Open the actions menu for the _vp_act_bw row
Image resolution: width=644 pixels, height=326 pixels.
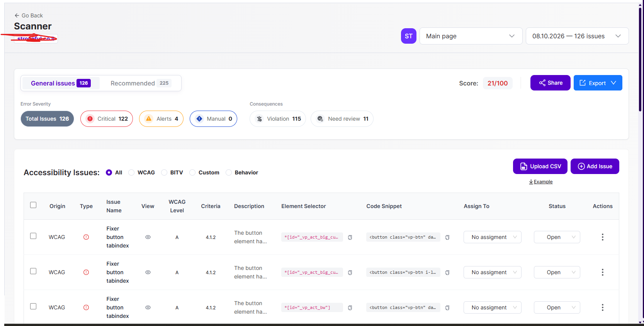pos(602,307)
